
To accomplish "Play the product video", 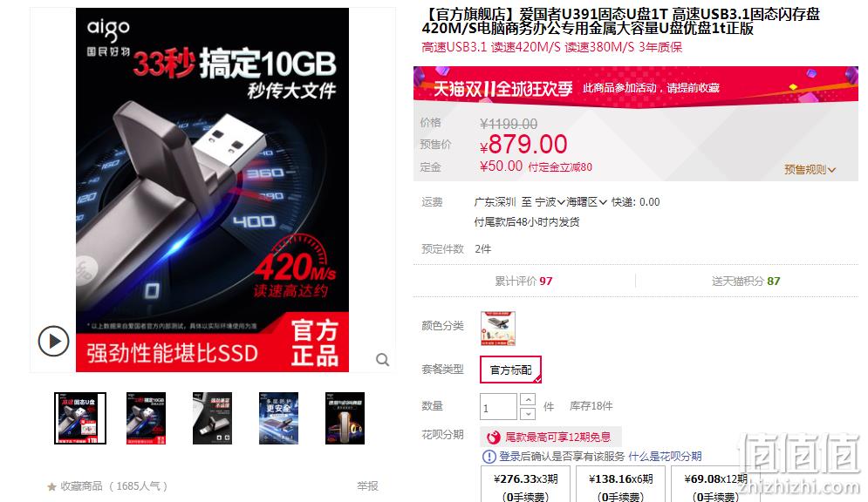I will [x=54, y=341].
